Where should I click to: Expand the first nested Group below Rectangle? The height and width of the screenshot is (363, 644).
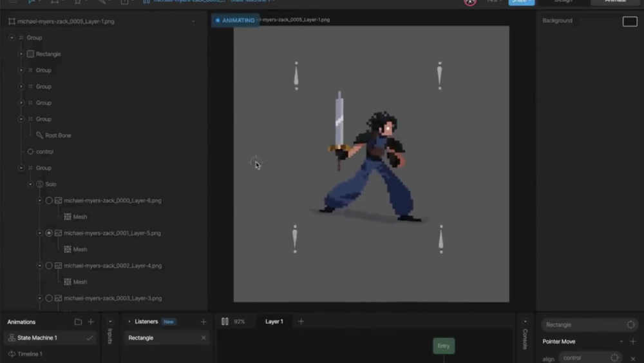(x=21, y=70)
